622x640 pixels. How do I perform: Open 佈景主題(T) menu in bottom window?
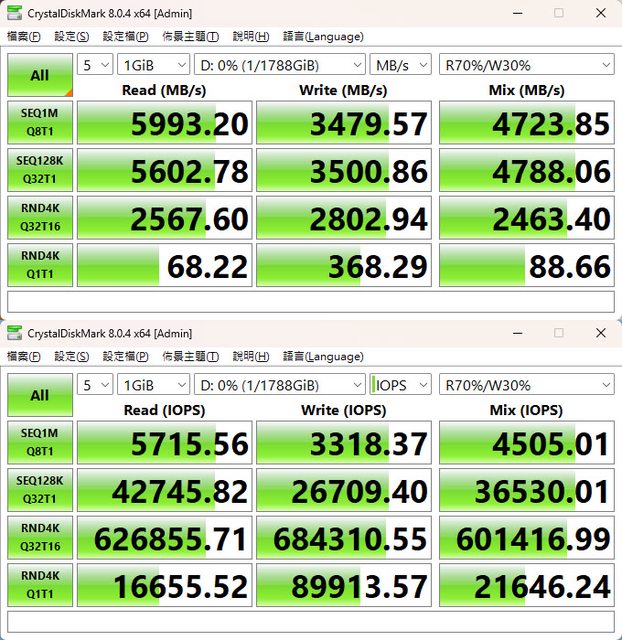pos(190,357)
